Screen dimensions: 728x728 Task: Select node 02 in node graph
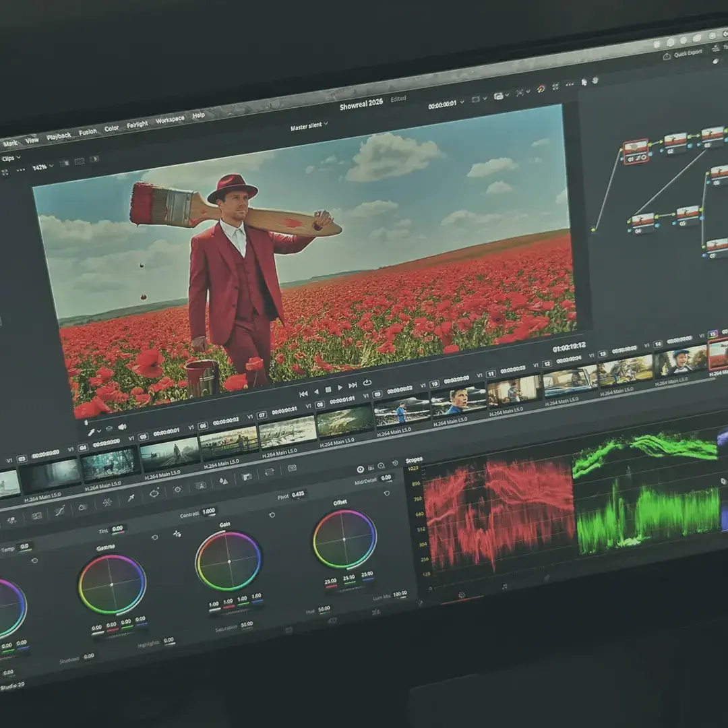pos(675,143)
